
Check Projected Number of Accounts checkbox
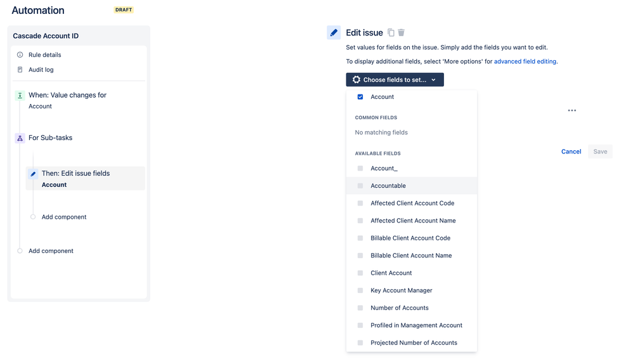[360, 342]
